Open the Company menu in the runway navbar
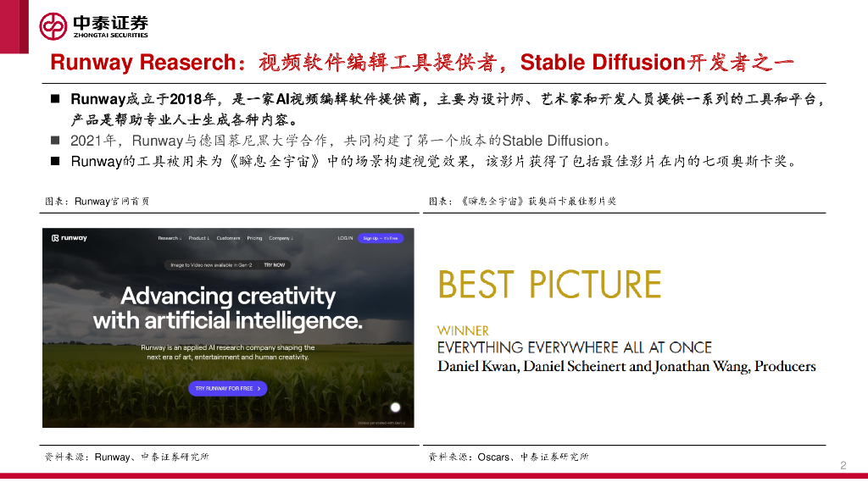This screenshot has height=488, width=868. [x=281, y=238]
